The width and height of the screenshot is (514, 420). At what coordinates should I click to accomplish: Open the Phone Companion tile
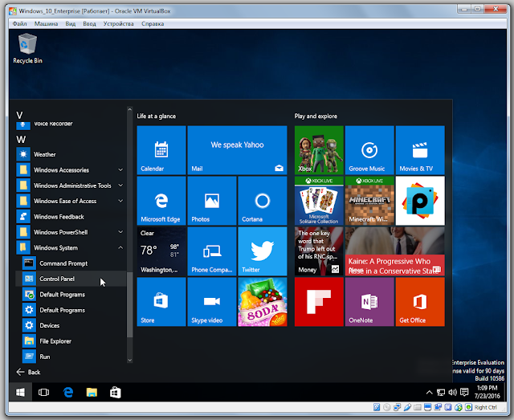(212, 251)
